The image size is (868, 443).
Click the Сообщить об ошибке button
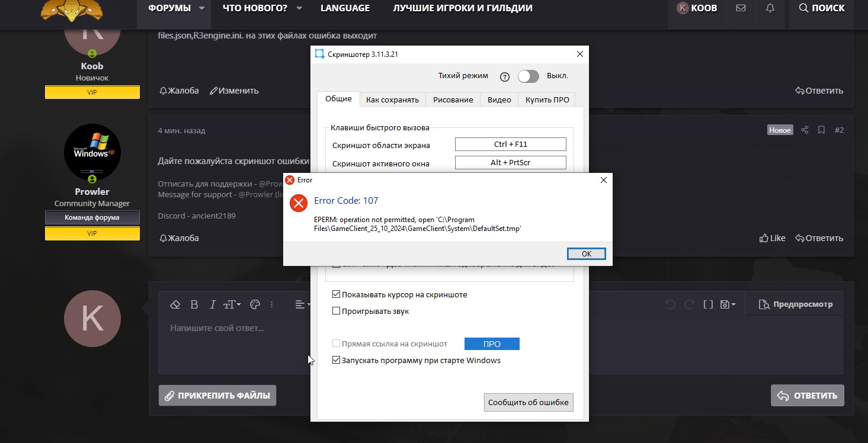tap(528, 402)
